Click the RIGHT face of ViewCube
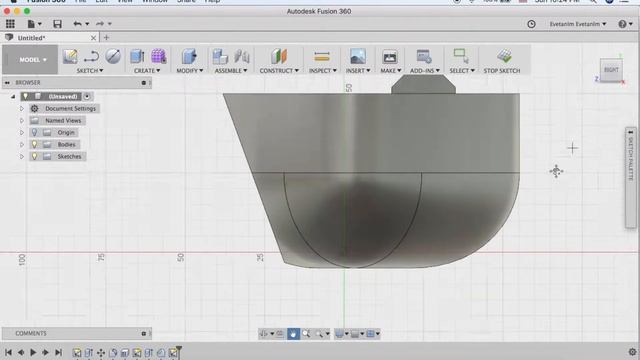The width and height of the screenshot is (640, 360). 611,70
